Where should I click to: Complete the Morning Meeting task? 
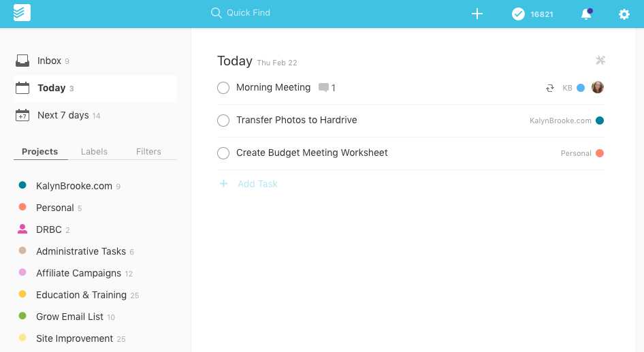coord(223,88)
